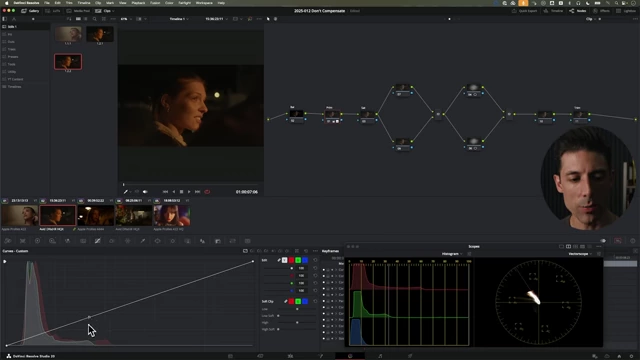This screenshot has height=360, width=640.
Task: Jump to the first frame
Action: tap(165, 192)
